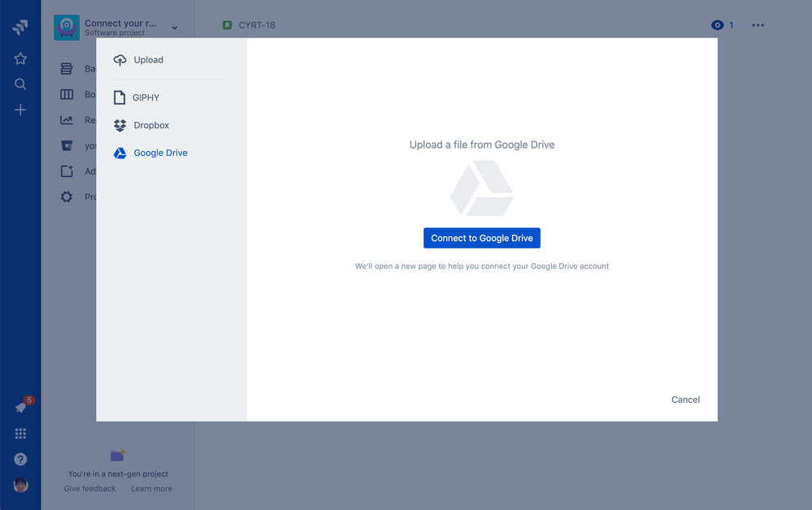Open the search magnifier in the left navbar
The image size is (812, 510).
(20, 84)
